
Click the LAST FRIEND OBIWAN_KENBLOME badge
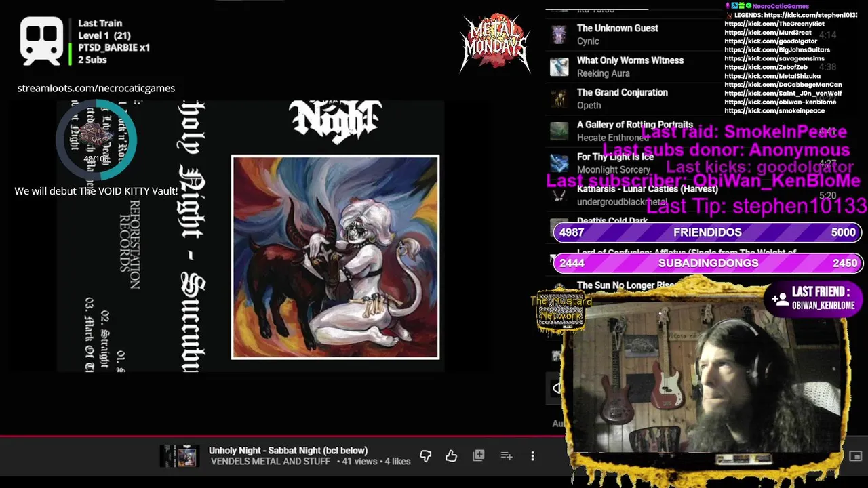(814, 298)
